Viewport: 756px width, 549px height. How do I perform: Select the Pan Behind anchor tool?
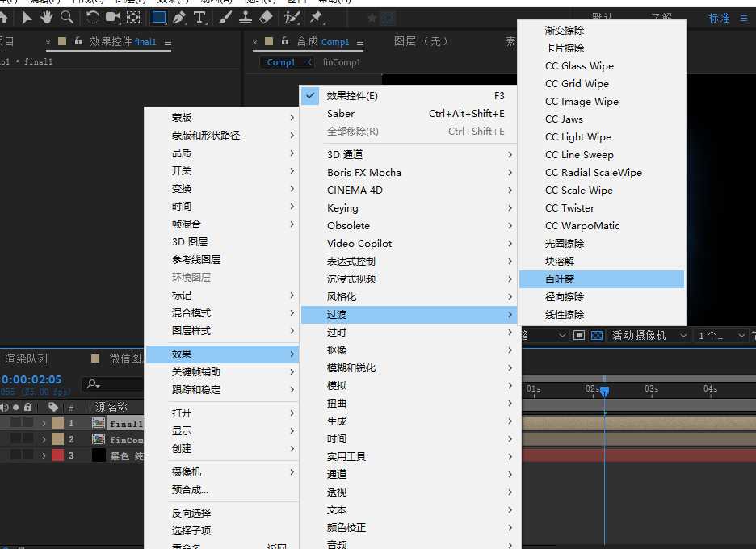pos(133,18)
